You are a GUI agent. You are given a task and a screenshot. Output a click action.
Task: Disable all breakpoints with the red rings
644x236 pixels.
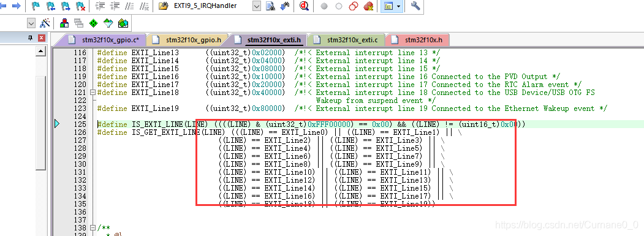(354, 6)
